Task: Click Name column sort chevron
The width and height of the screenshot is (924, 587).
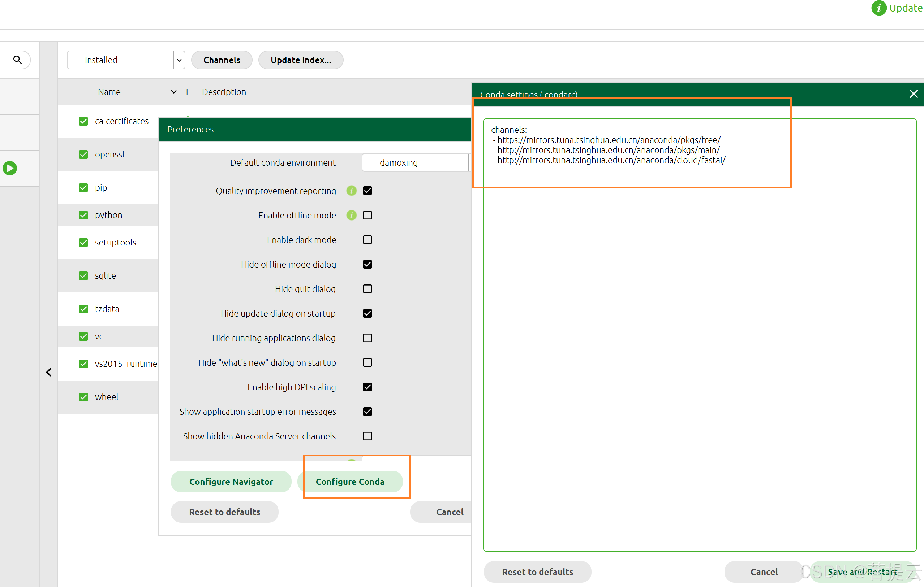Action: pos(173,92)
